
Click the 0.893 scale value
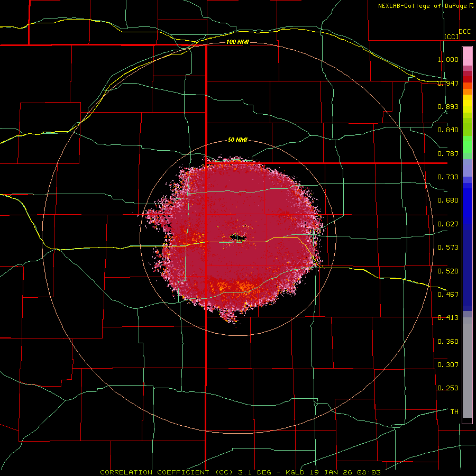(448, 106)
